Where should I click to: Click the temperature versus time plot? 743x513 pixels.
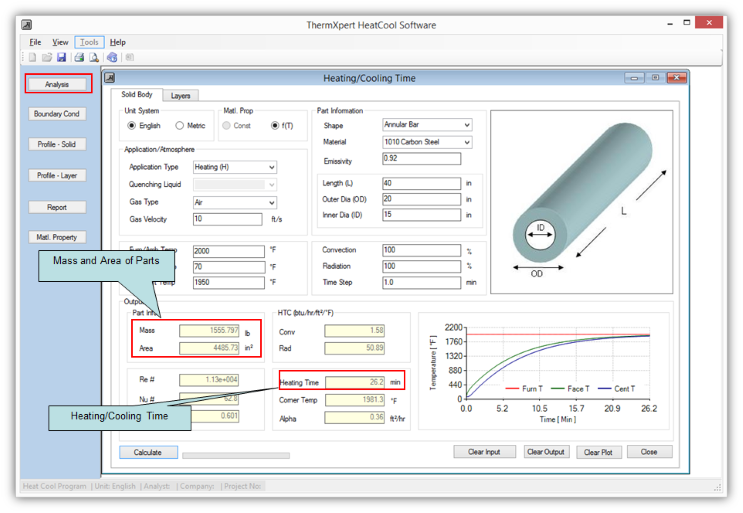pyautogui.click(x=544, y=371)
